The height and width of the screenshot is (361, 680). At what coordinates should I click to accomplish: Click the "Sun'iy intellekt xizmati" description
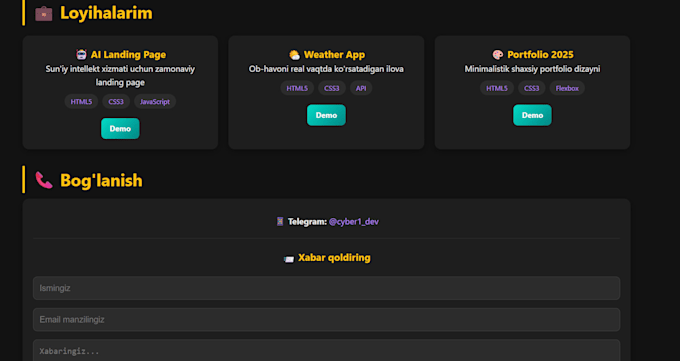point(120,75)
